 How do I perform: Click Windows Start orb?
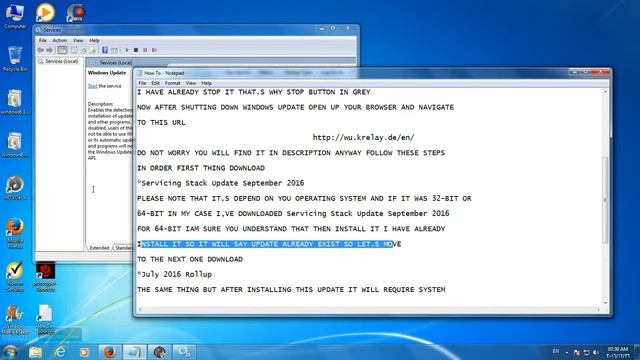tap(11, 351)
